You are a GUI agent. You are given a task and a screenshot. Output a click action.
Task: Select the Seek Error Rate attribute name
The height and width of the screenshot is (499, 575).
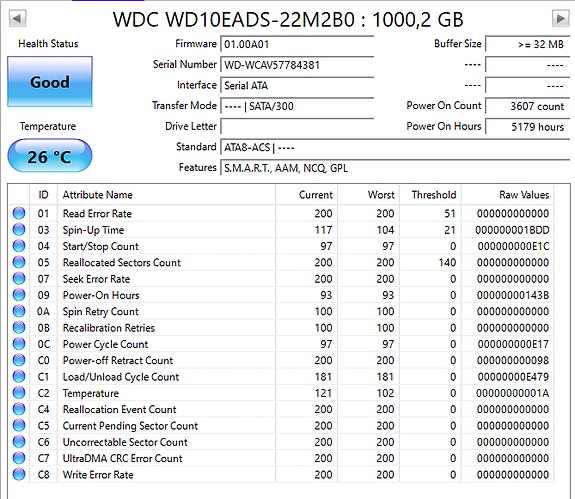point(96,279)
